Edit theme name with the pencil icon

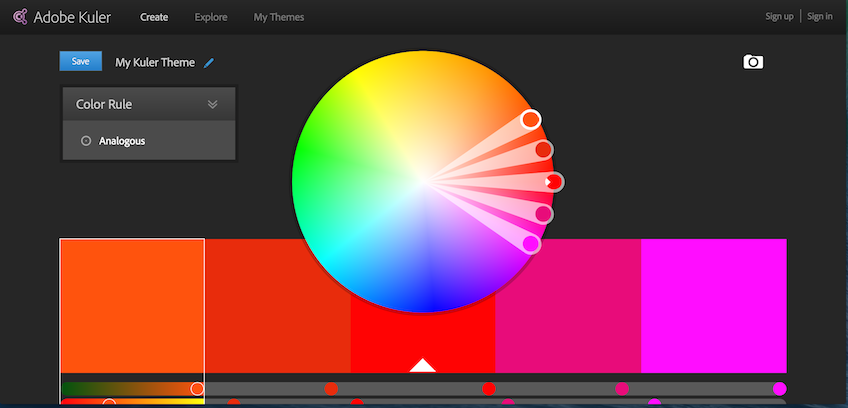209,63
